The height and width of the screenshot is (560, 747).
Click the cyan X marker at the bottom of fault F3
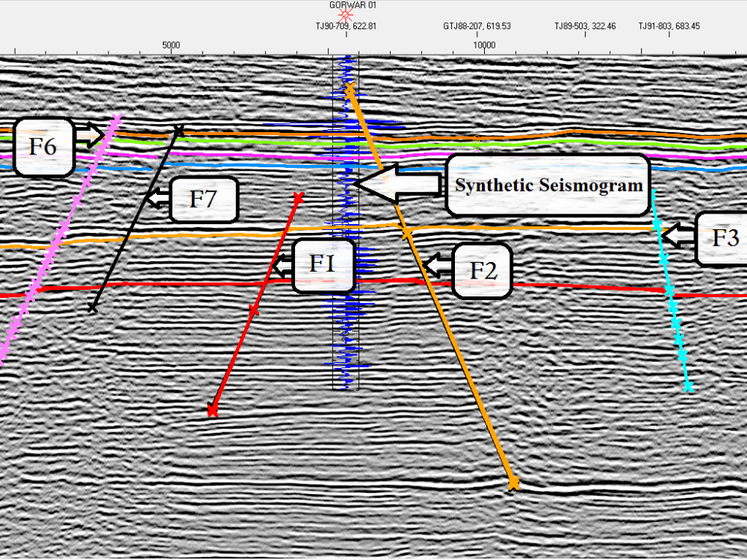click(x=688, y=386)
